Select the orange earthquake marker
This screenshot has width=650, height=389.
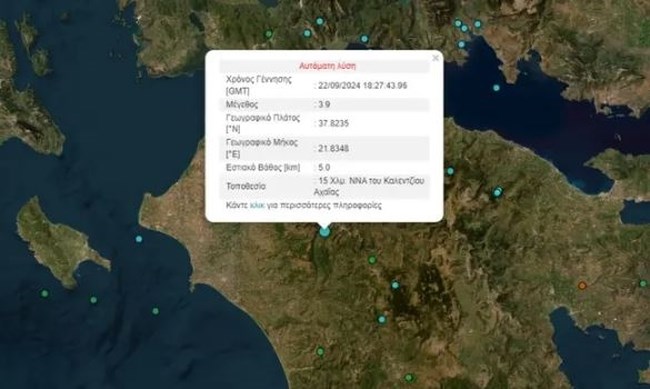click(582, 285)
